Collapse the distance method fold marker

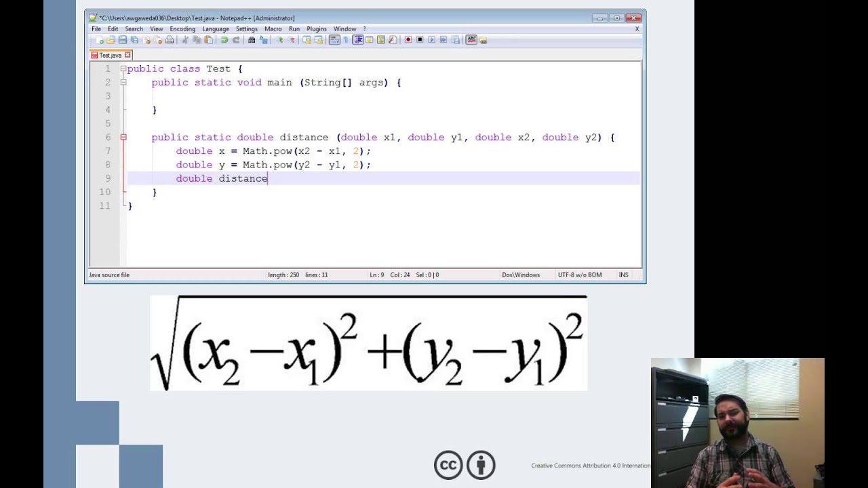pos(123,137)
